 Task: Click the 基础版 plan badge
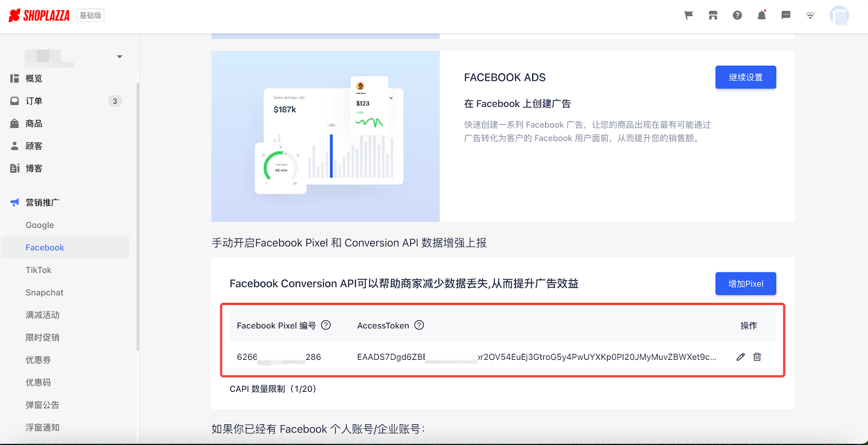coord(91,15)
